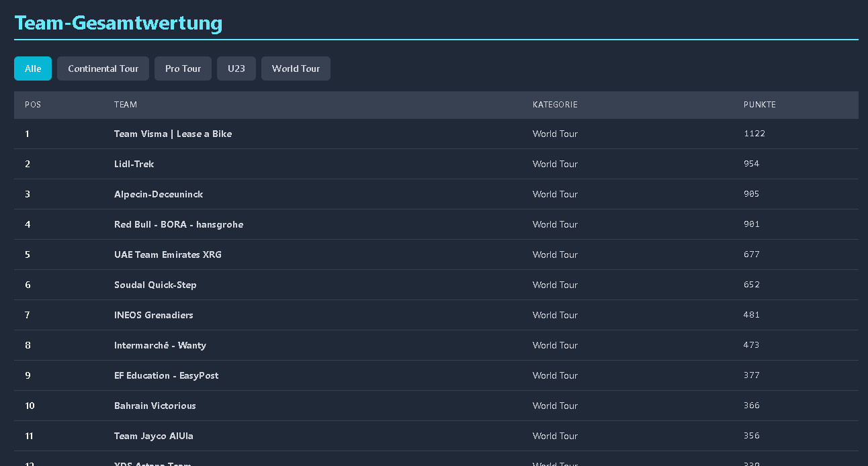Open Team Visma | Lease a Bike
Image resolution: width=868 pixels, height=466 pixels.
tap(173, 134)
